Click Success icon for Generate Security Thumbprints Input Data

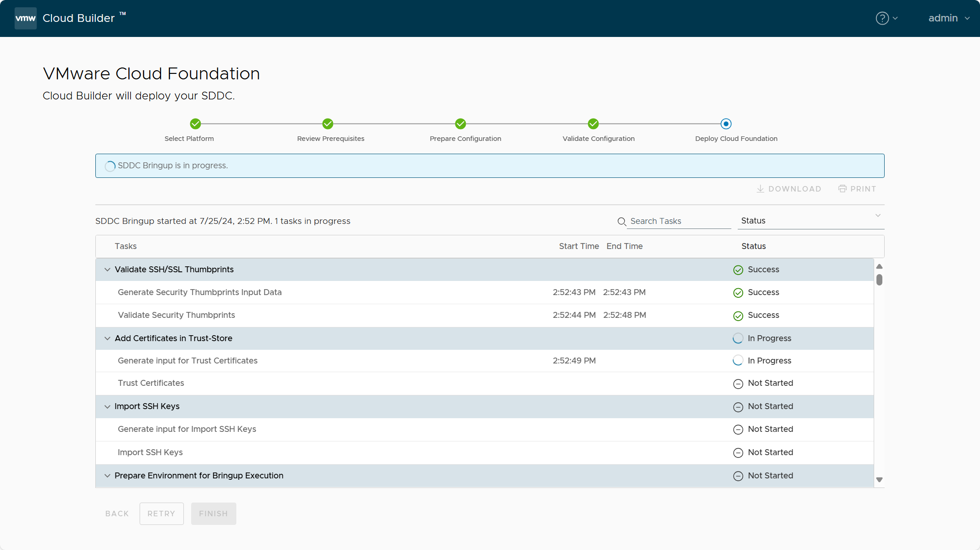click(x=738, y=293)
